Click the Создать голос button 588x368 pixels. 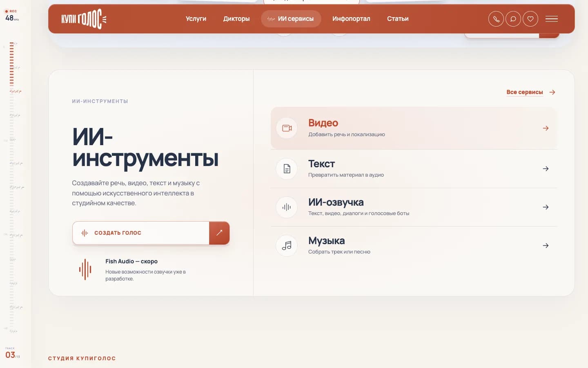click(151, 233)
